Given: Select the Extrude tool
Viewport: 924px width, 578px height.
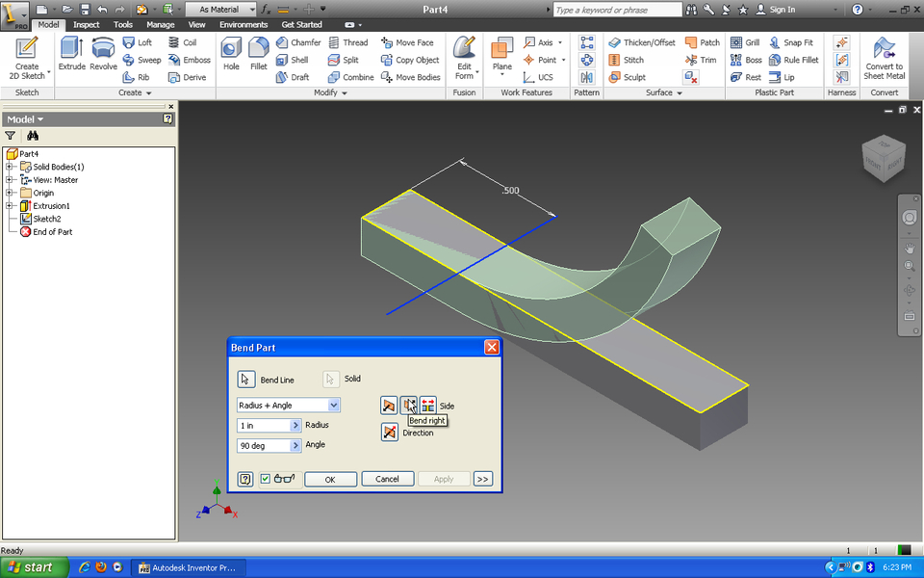Looking at the screenshot, I should [72, 50].
